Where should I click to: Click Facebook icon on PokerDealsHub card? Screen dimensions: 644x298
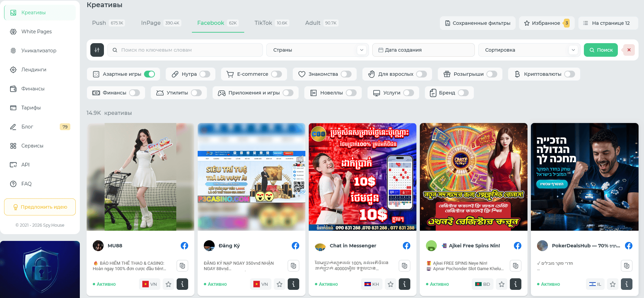pyautogui.click(x=629, y=246)
